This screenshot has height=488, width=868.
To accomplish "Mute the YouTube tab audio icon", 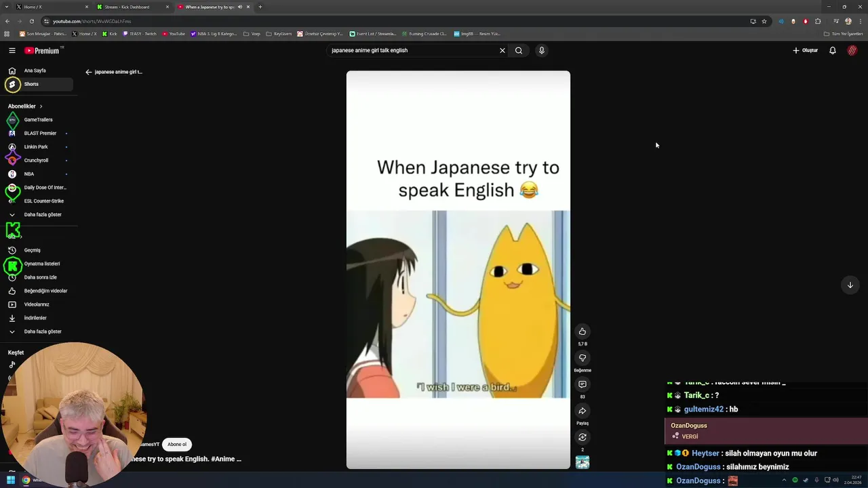I will click(240, 7).
